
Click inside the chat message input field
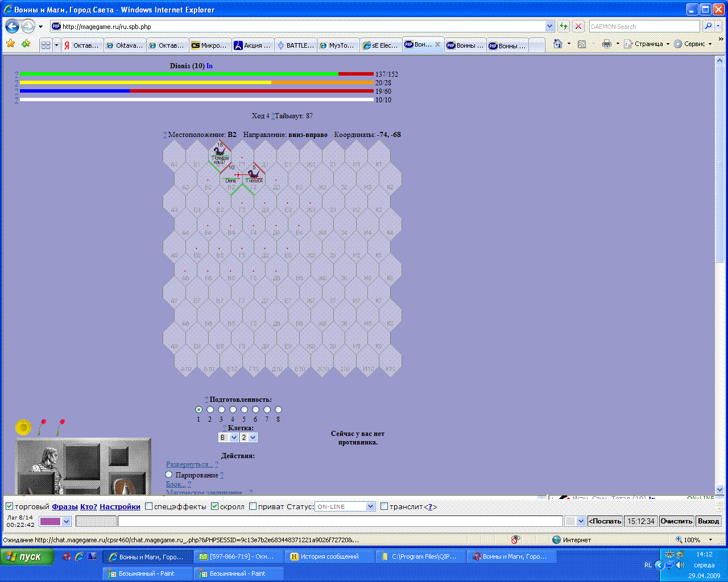click(x=340, y=521)
